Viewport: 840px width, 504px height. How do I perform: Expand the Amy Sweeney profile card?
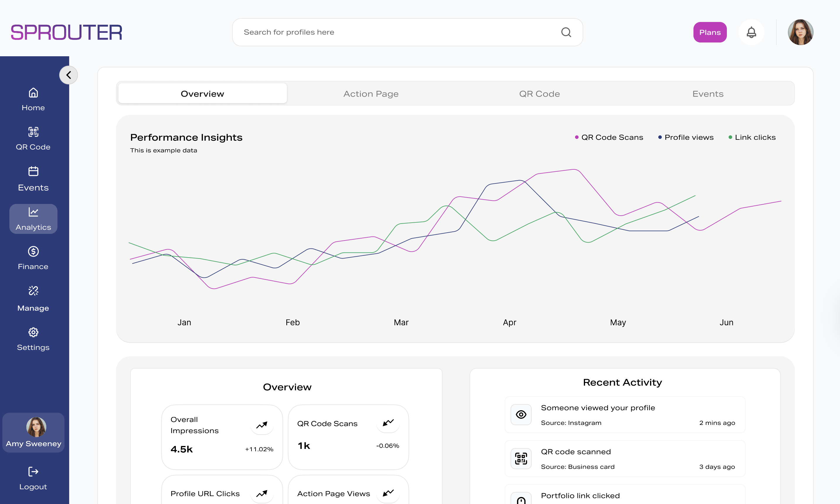(x=33, y=433)
